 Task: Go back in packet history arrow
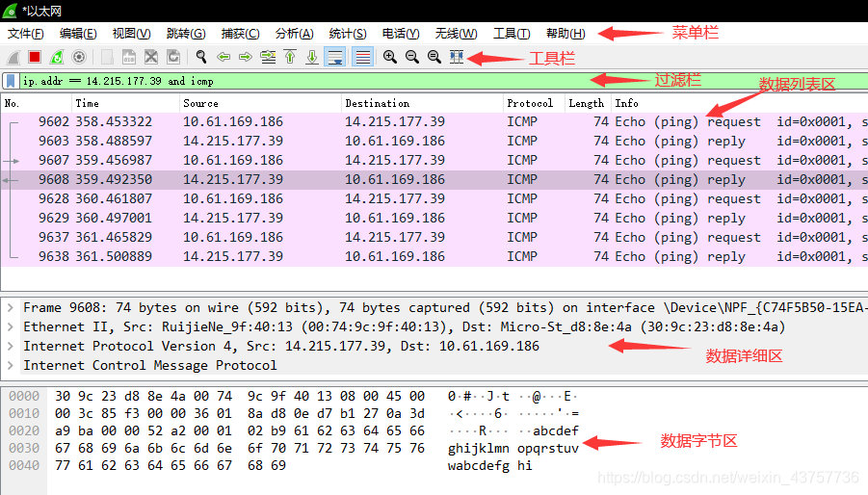(x=224, y=57)
